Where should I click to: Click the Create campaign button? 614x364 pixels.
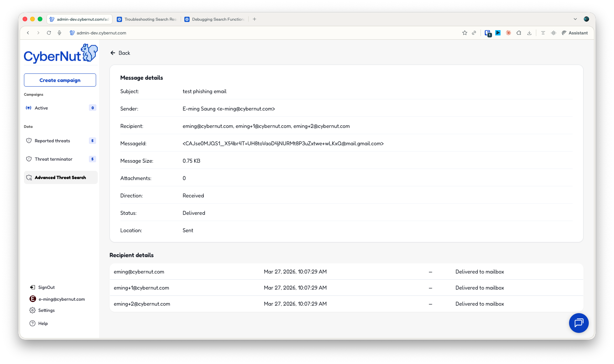coord(60,80)
